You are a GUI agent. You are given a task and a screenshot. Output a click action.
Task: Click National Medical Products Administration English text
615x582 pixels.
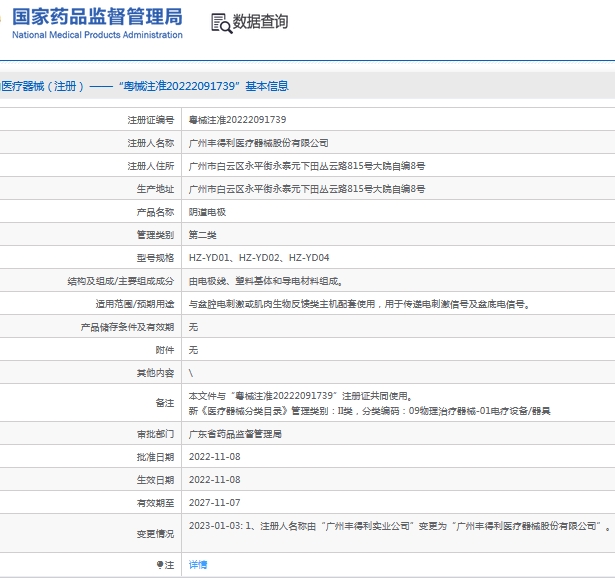pos(97,35)
